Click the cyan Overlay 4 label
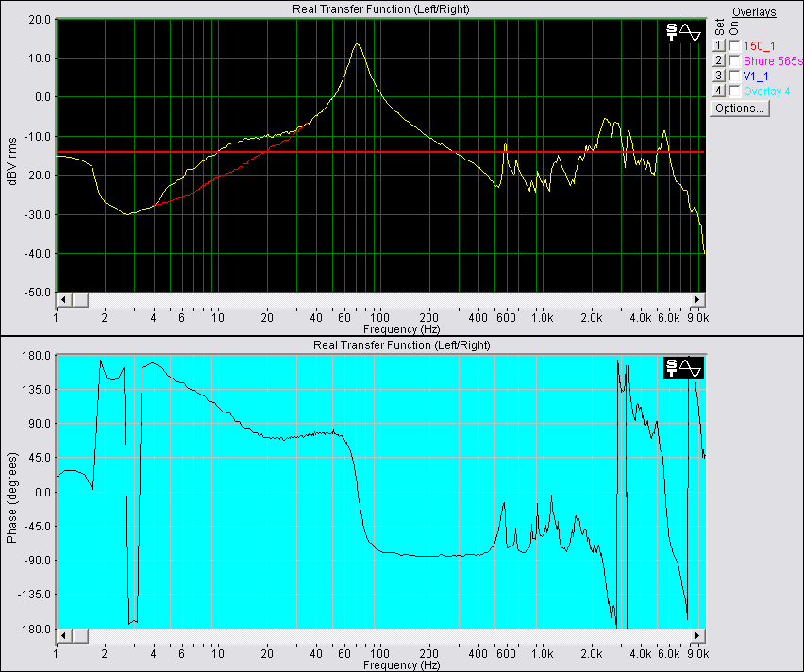The height and width of the screenshot is (672, 804). pyautogui.click(x=766, y=92)
